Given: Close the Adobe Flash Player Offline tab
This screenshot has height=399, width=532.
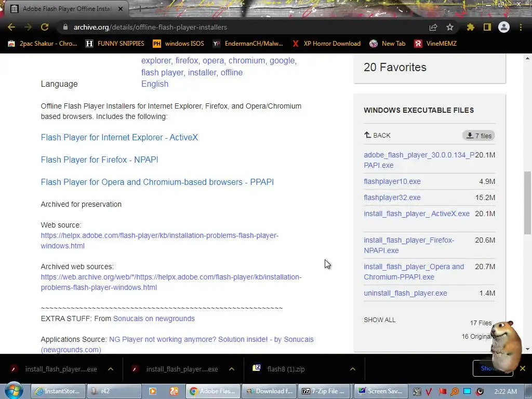Looking at the screenshot, I should tap(121, 9).
